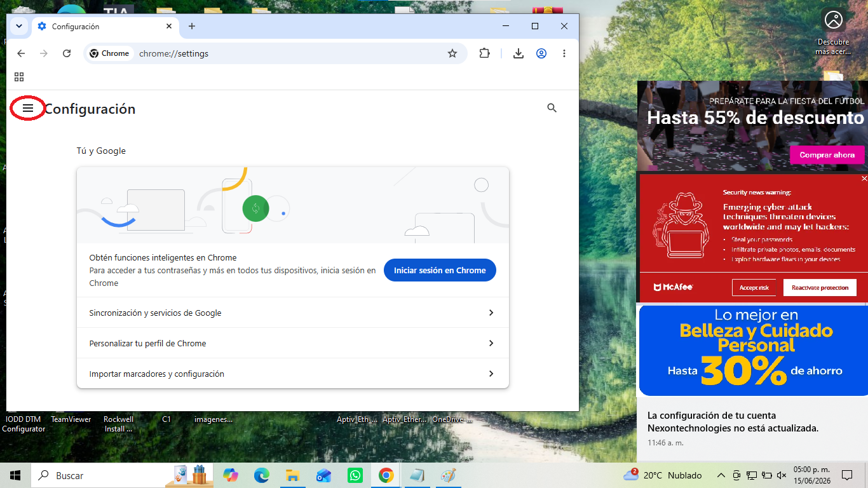Click the muted volume tray icon
The width and height of the screenshot is (868, 488).
pos(782,475)
